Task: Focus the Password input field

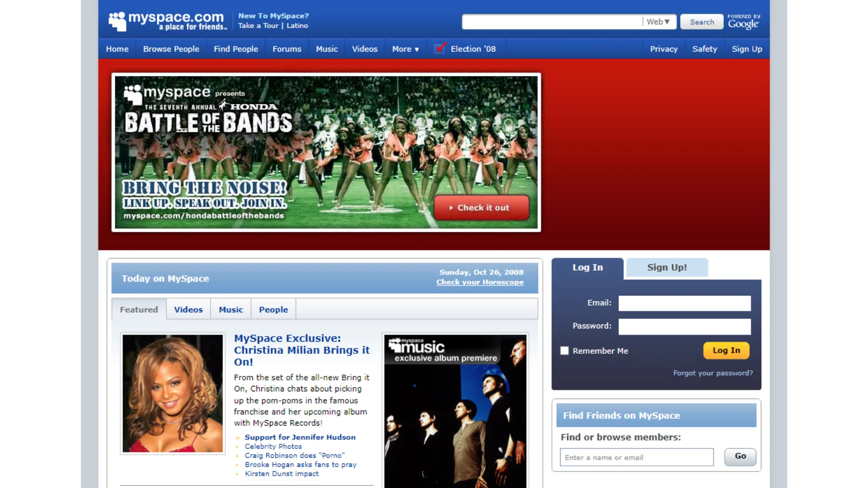Action: [684, 326]
